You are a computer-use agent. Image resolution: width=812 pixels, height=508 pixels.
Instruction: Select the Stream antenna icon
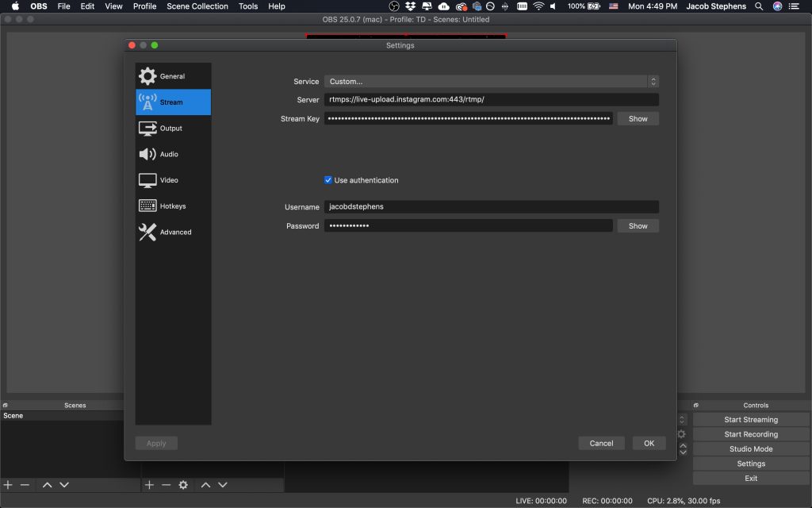147,102
